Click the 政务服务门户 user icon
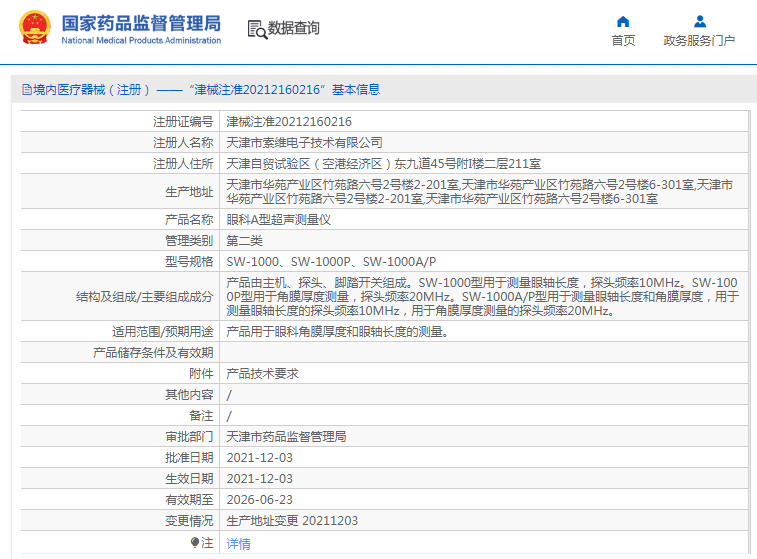 [x=700, y=22]
